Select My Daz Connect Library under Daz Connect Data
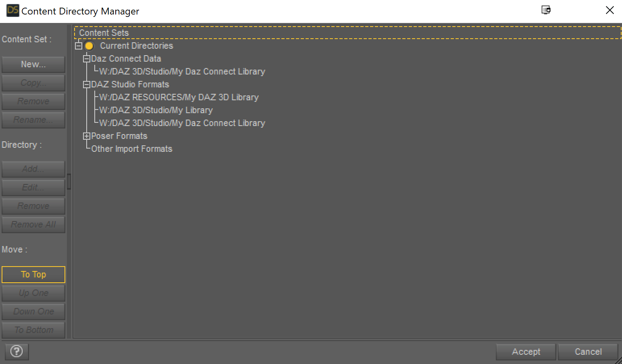Image resolution: width=622 pixels, height=364 pixels. tap(182, 72)
